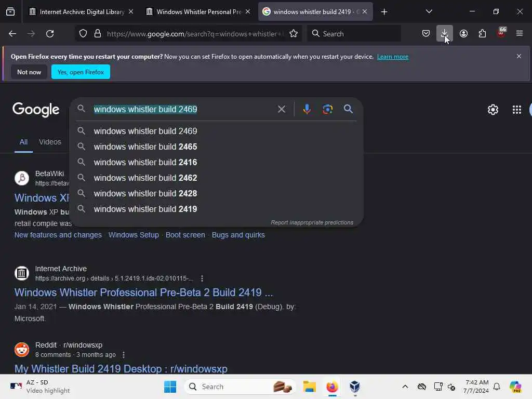The height and width of the screenshot is (399, 532).
Task: Choose first suggestion windows whistler build 2469
Action: 216,131
